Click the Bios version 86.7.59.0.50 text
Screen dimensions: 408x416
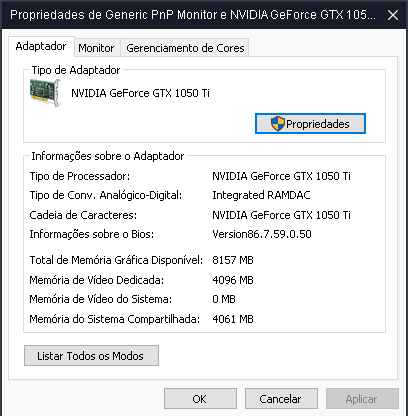point(262,234)
